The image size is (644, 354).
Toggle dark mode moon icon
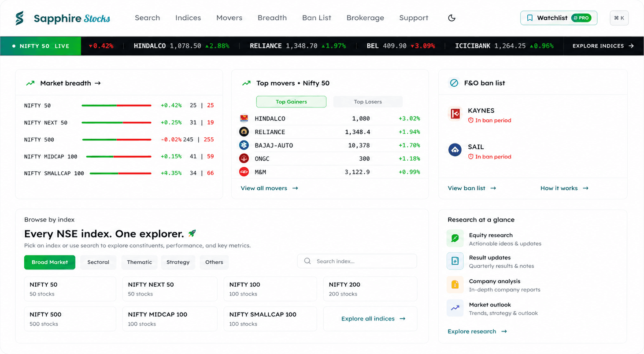pos(452,18)
